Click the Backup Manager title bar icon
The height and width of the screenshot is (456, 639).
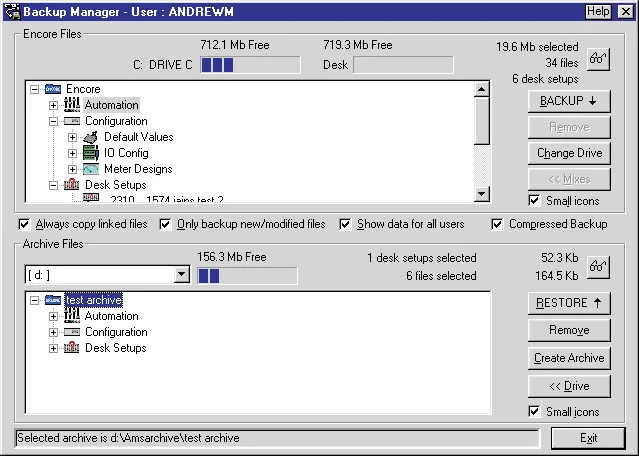[x=12, y=11]
